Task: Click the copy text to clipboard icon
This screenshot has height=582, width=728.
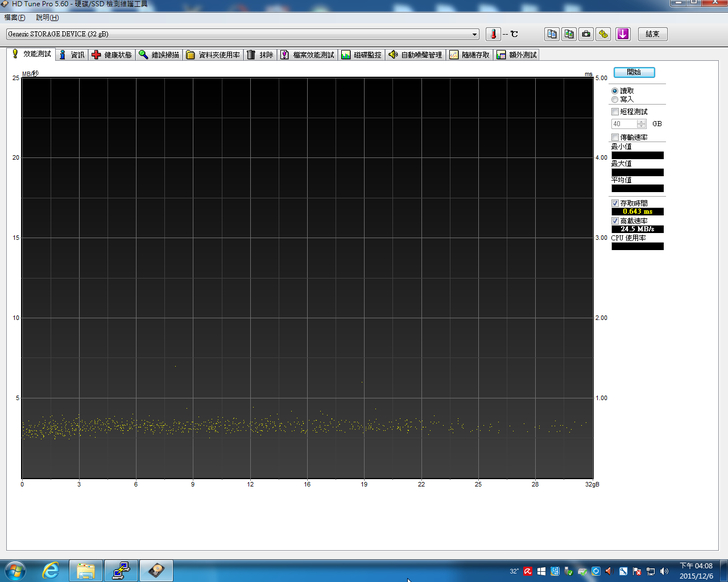Action: pyautogui.click(x=551, y=33)
